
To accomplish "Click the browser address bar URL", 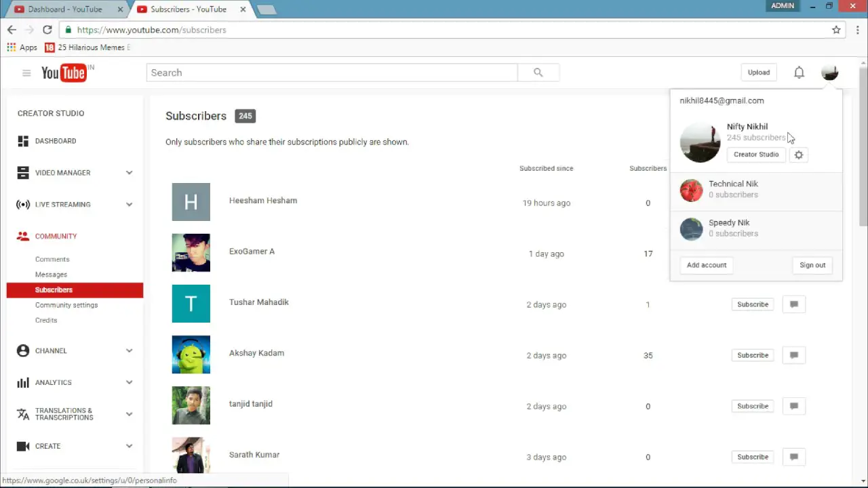I will tap(151, 30).
